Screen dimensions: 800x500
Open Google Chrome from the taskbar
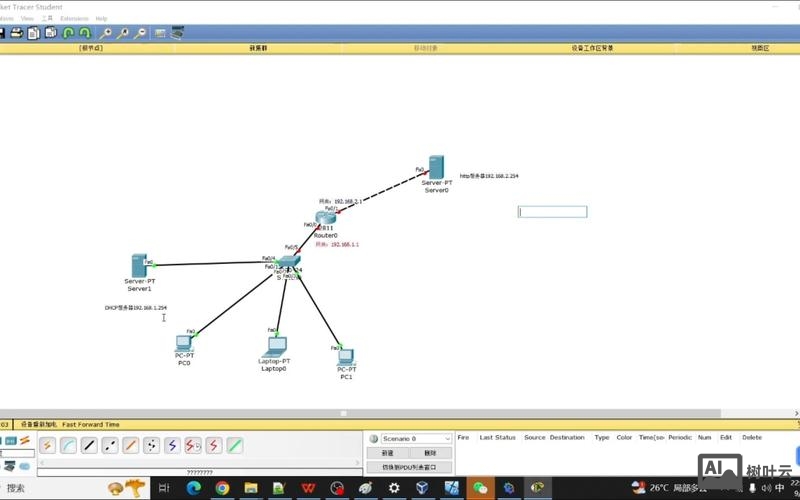222,488
